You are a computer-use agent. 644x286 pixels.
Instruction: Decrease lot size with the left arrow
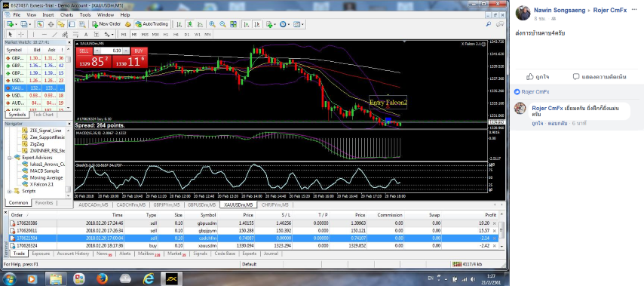point(97,51)
